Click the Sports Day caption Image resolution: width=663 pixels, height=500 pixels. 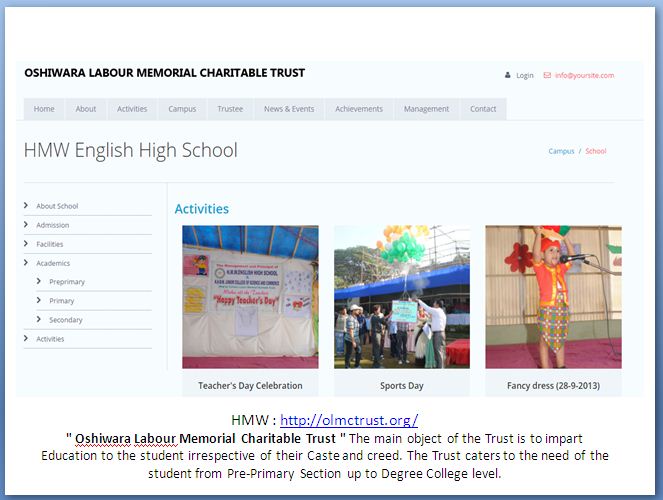pyautogui.click(x=402, y=385)
